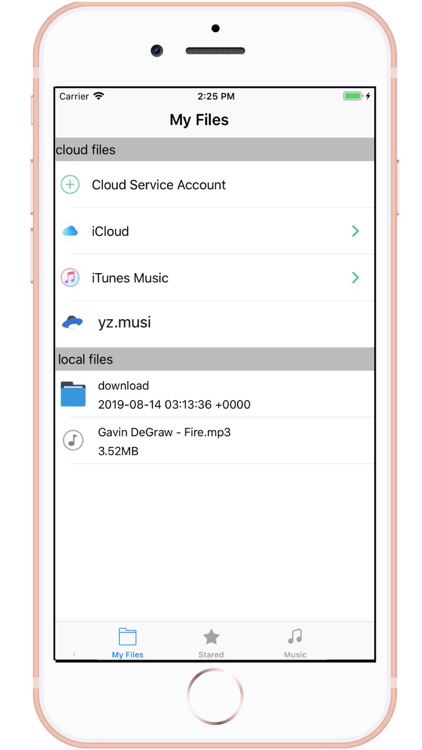
Task: Switch to the Music tab
Action: (295, 643)
